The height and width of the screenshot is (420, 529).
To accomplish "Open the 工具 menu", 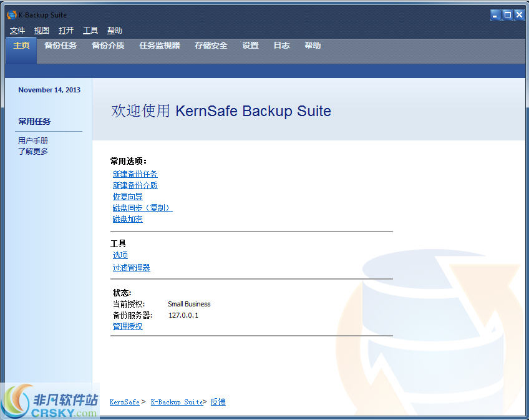I will pos(90,31).
